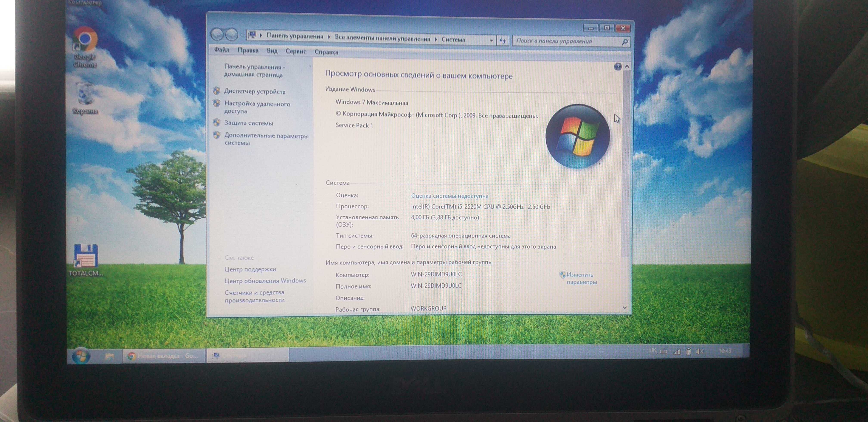The width and height of the screenshot is (868, 422).
Task: Open the address bar history dropdown arrow
Action: coord(491,40)
